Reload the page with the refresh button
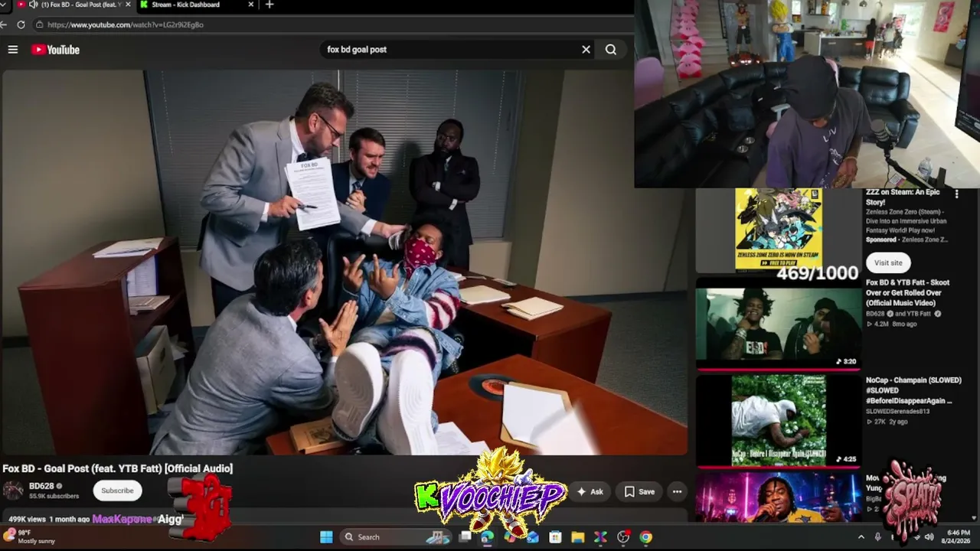This screenshot has height=551, width=980. tap(21, 24)
